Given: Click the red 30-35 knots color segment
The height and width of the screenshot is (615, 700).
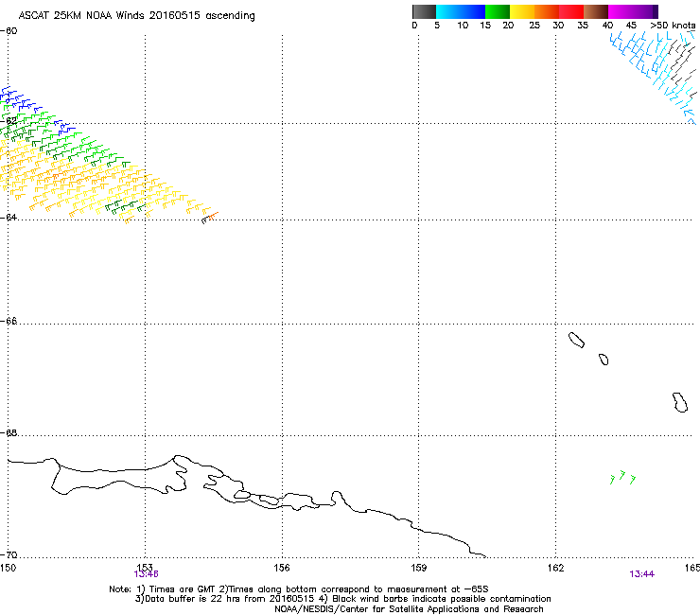Looking at the screenshot, I should tap(571, 11).
